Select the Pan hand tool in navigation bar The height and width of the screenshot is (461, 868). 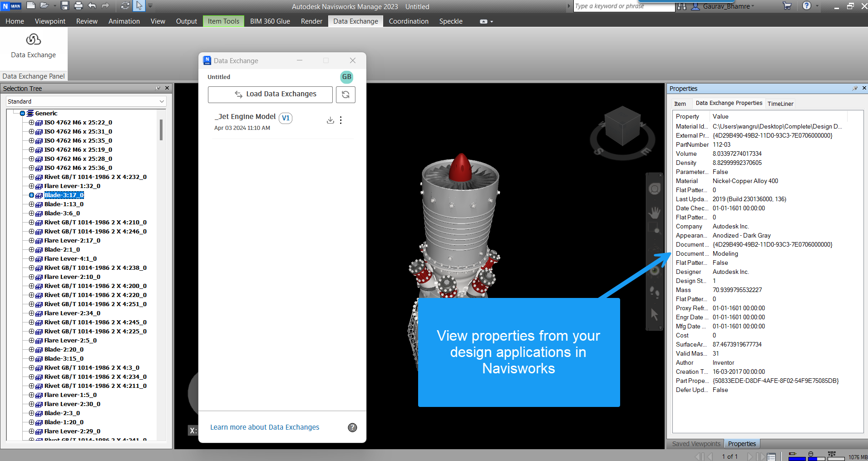[x=654, y=212]
